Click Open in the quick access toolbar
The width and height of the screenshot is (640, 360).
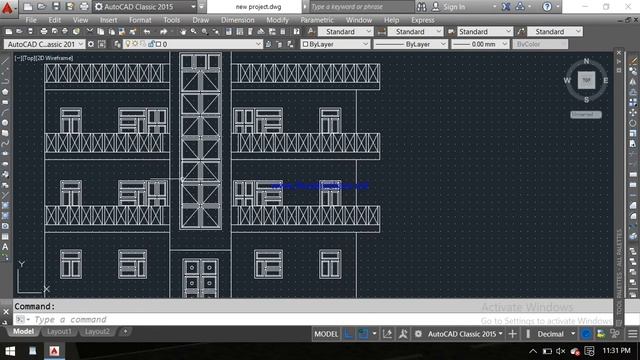(42, 7)
